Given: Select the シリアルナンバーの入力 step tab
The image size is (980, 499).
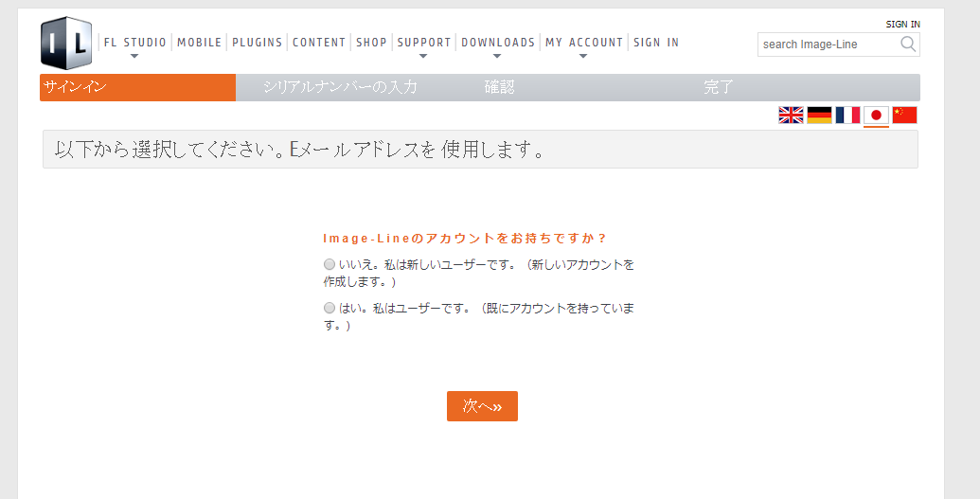Looking at the screenshot, I should pyautogui.click(x=340, y=87).
